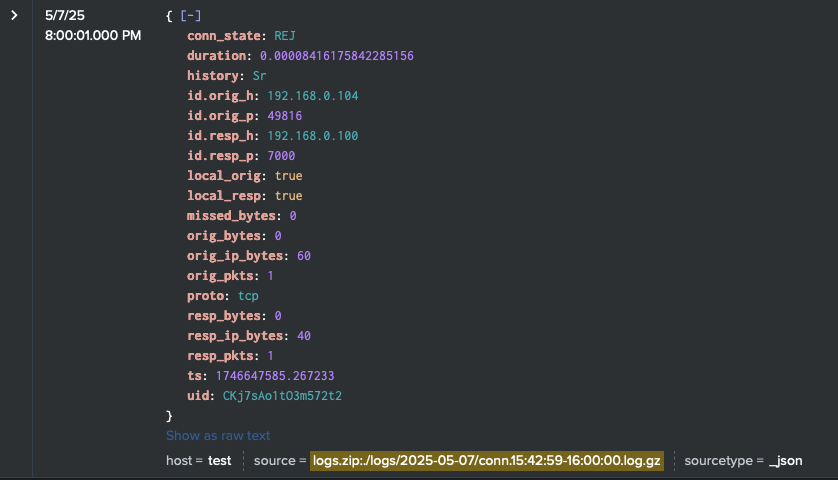
Task: Click id.resp_p value 7000
Action: 281,156
